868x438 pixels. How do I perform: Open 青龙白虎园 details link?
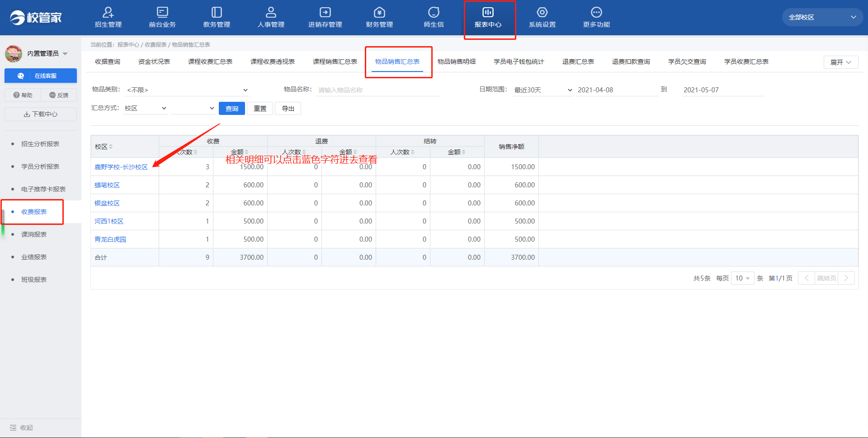pos(110,239)
